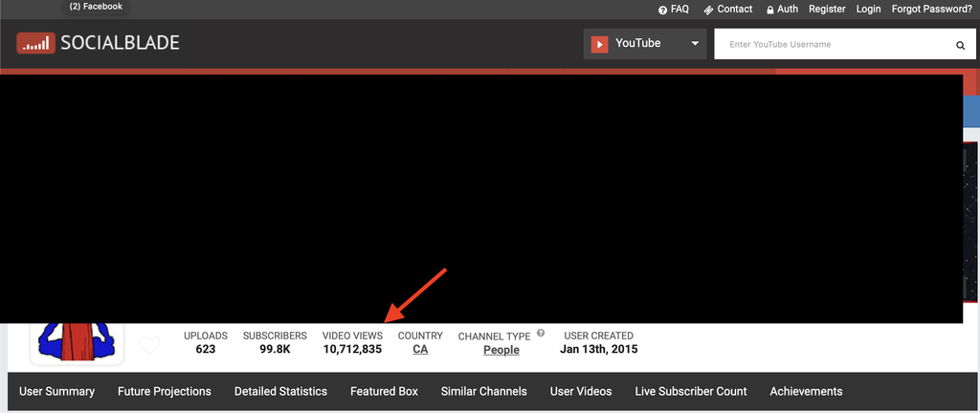
Task: Click the SocialBlade logo icon
Action: (x=35, y=43)
